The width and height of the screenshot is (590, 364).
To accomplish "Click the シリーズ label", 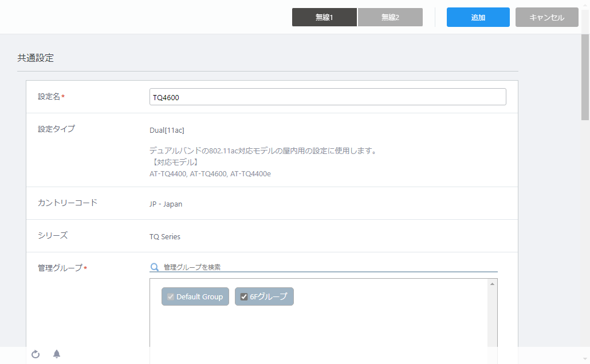I will (53, 235).
